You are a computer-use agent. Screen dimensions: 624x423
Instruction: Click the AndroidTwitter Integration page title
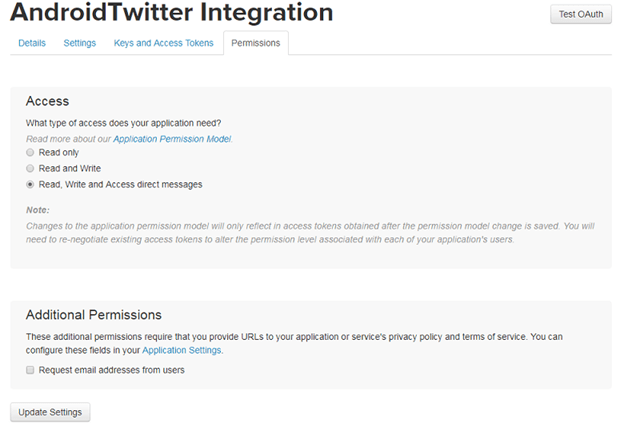(x=171, y=13)
